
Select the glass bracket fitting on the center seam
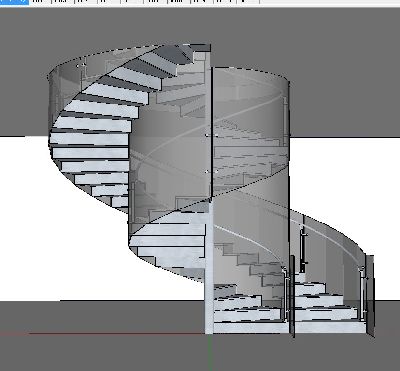211,135
